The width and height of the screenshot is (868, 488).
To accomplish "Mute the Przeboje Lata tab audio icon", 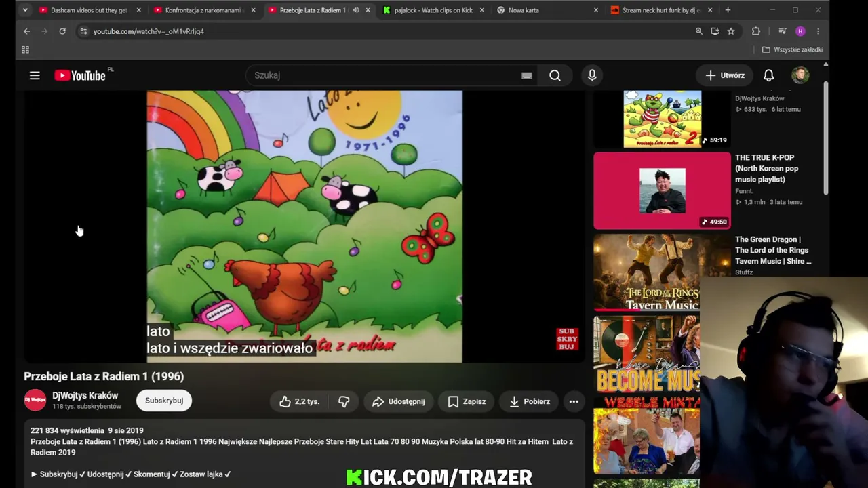I will click(355, 10).
